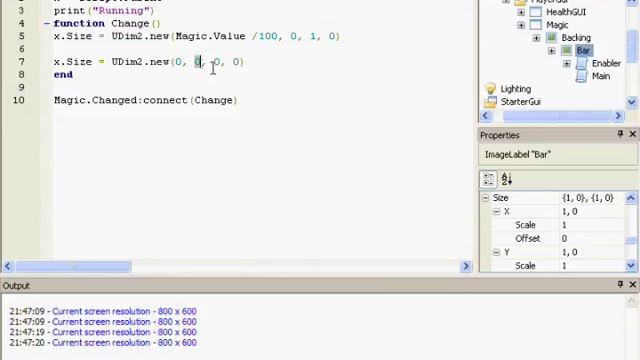Click explorer down scroll arrow
The width and height of the screenshot is (640, 360).
[x=631, y=102]
